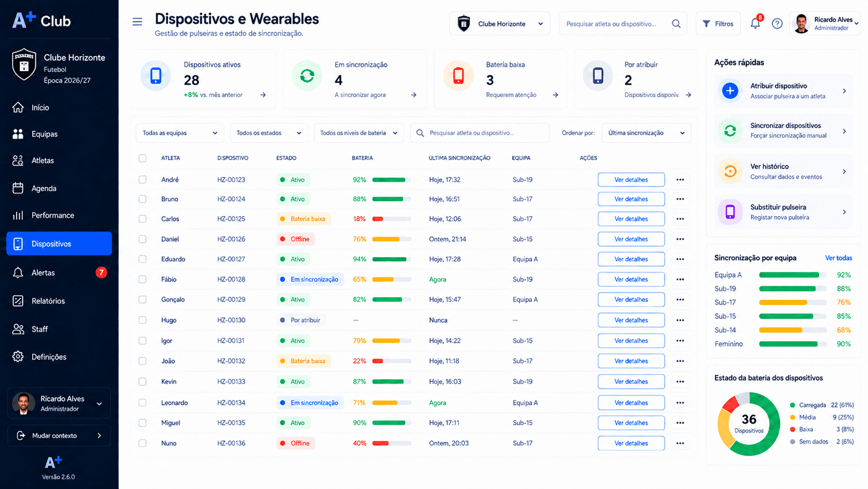Mark the checkbox for Miguel
868x489 pixels.
(x=142, y=423)
